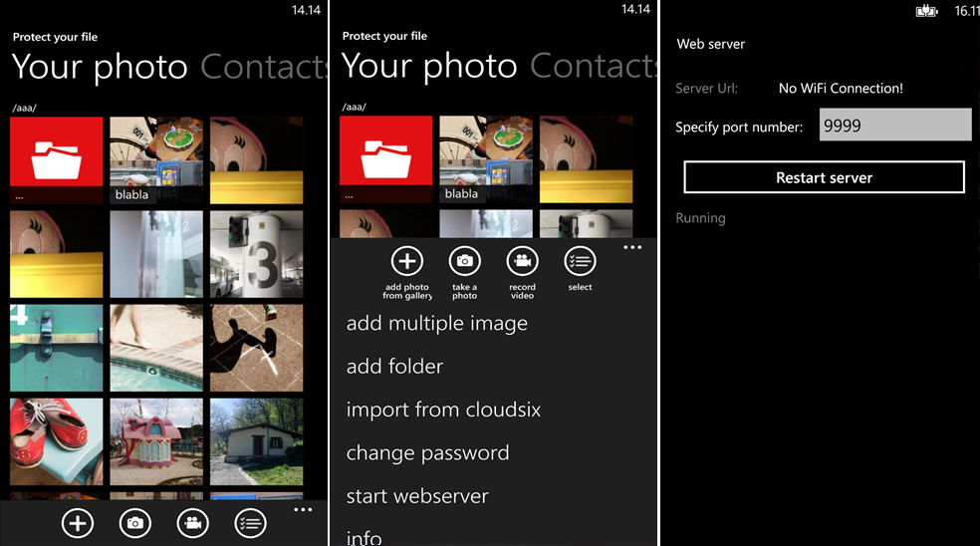This screenshot has width=980, height=546.
Task: Open the playground house photo
Action: tap(156, 441)
